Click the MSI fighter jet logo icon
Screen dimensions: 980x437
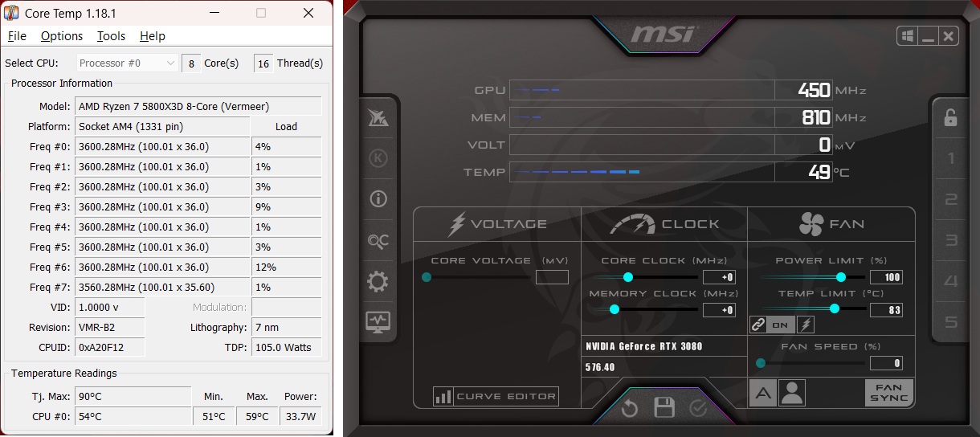click(378, 118)
